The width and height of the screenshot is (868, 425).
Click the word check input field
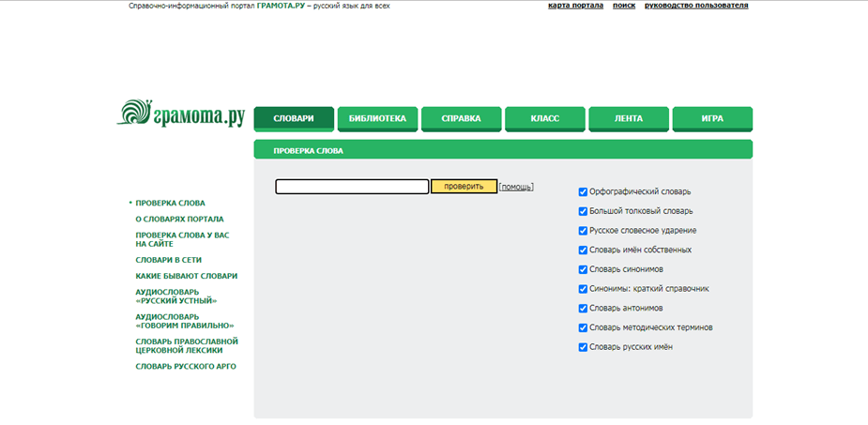coord(352,187)
